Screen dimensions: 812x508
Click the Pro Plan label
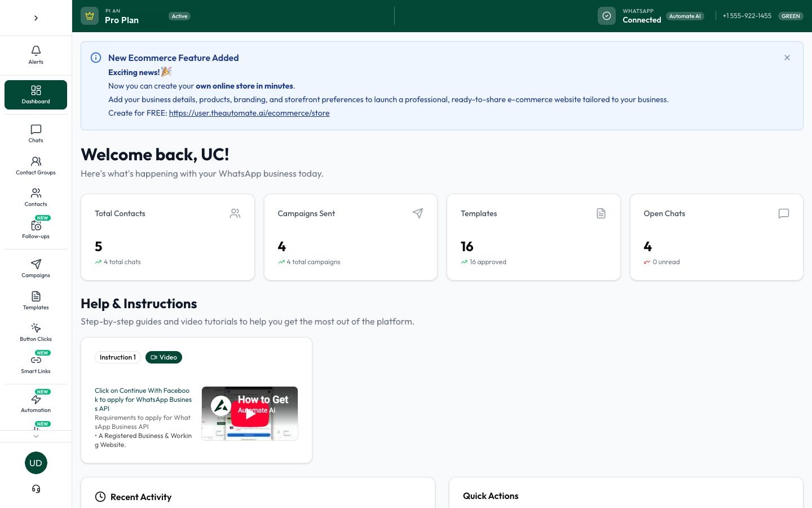pyautogui.click(x=122, y=20)
